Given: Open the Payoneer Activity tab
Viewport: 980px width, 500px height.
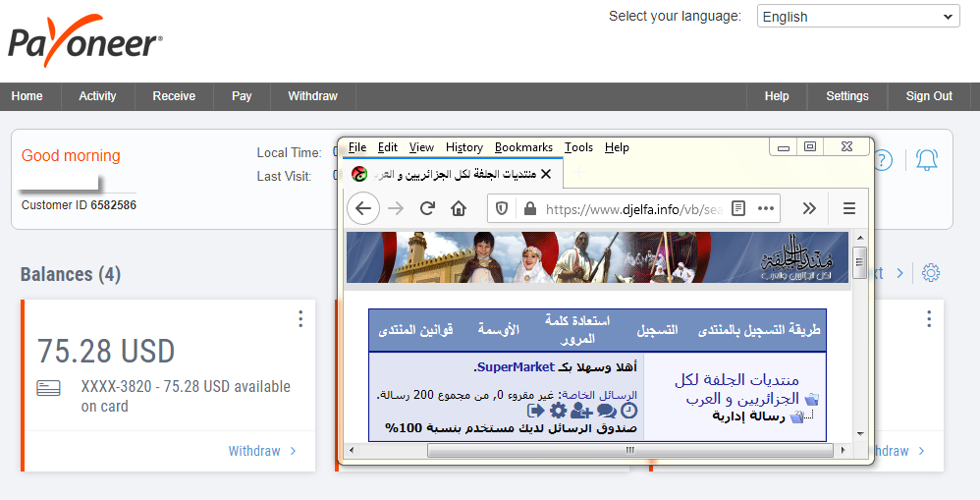Looking at the screenshot, I should pyautogui.click(x=97, y=96).
